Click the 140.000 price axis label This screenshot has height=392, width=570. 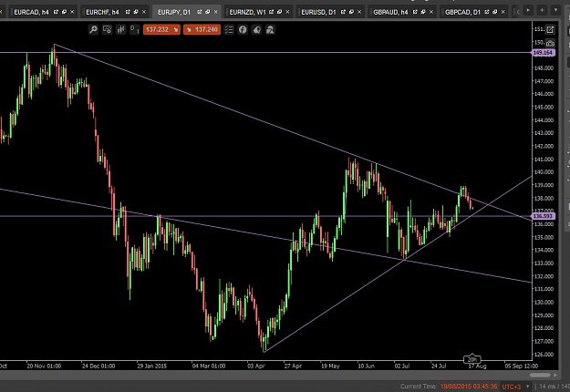544,172
